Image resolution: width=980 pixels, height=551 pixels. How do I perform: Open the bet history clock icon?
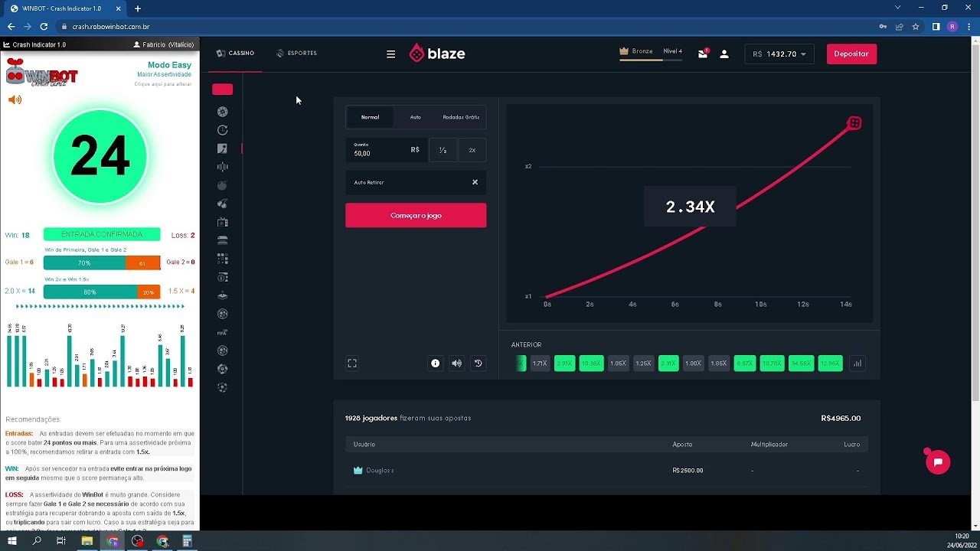[478, 364]
